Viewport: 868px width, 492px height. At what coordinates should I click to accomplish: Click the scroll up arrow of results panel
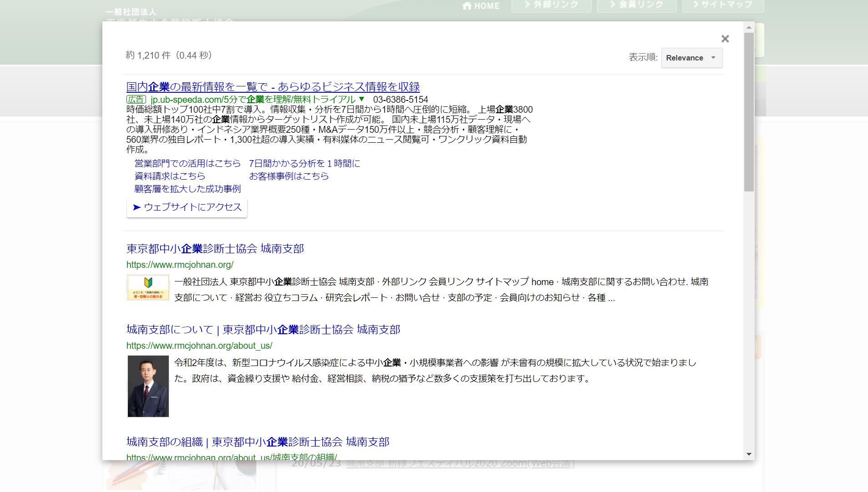point(749,28)
